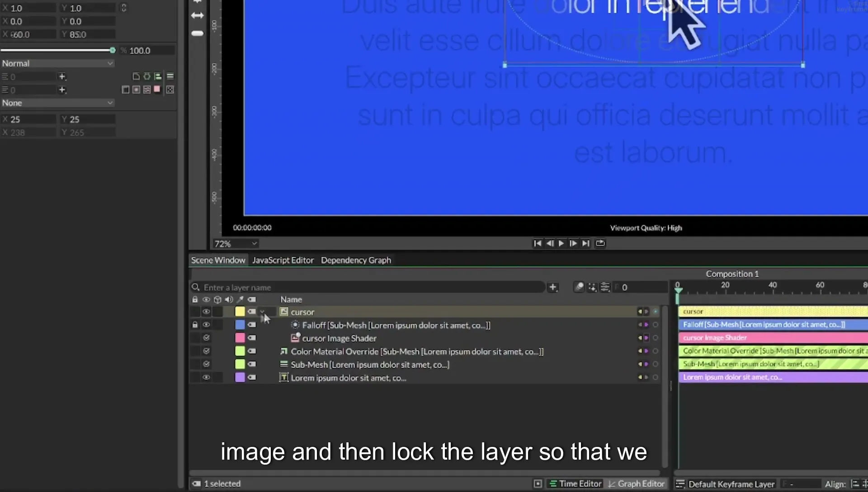Click the three-line menu icon in the attribute panel

pyautogui.click(x=170, y=76)
